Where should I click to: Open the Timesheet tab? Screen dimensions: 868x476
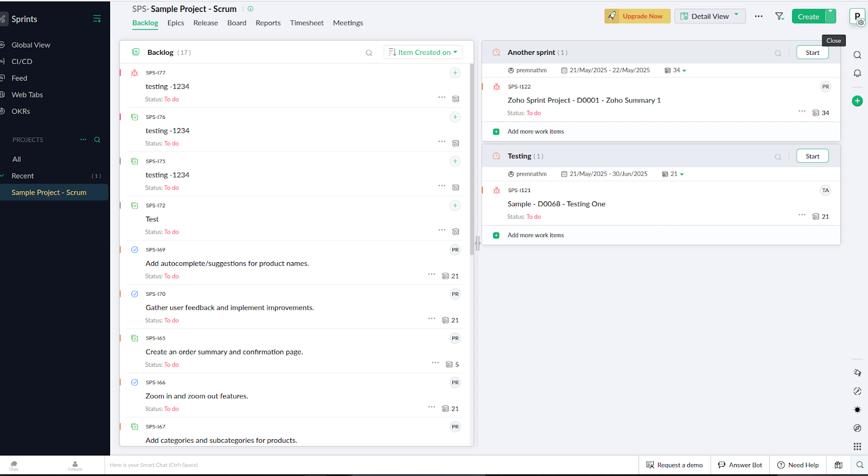pyautogui.click(x=307, y=23)
